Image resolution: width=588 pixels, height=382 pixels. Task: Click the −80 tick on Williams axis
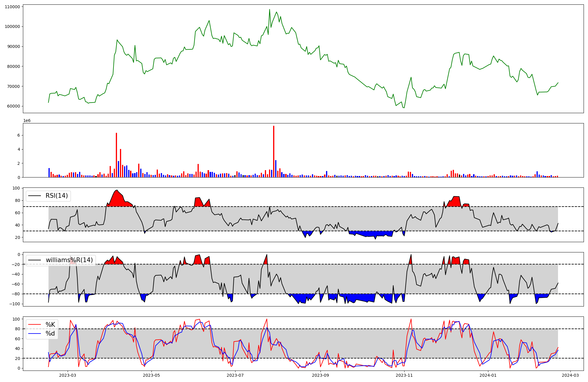pos(16,294)
